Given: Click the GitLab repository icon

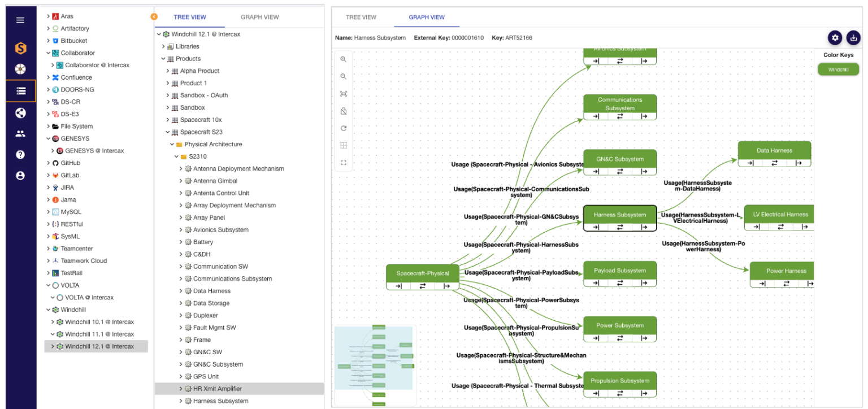Looking at the screenshot, I should point(55,175).
